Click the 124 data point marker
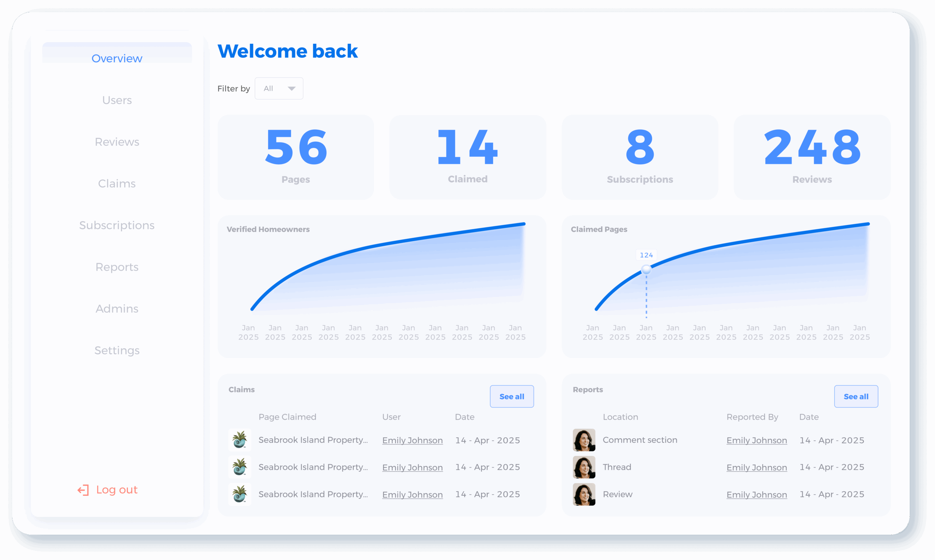Image resolution: width=935 pixels, height=560 pixels. point(646,270)
